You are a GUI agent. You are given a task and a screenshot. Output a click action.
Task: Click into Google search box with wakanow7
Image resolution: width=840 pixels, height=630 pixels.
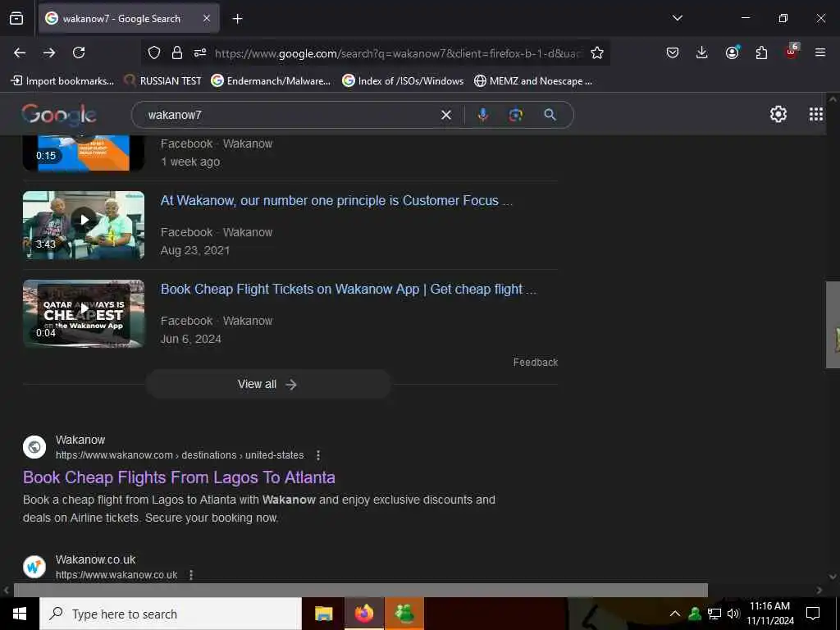pyautogui.click(x=290, y=115)
